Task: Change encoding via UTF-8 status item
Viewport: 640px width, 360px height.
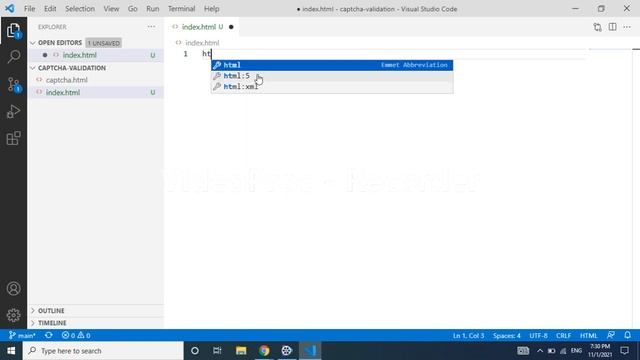Action: click(x=538, y=336)
